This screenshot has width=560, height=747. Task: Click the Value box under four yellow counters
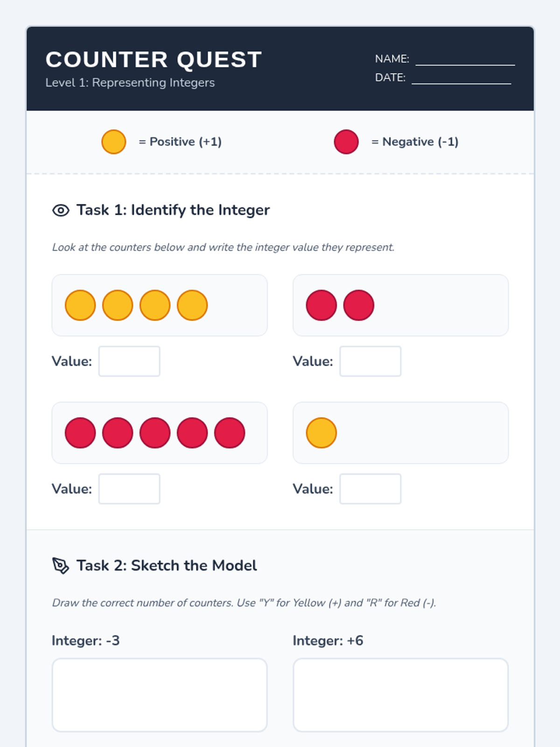coord(129,361)
